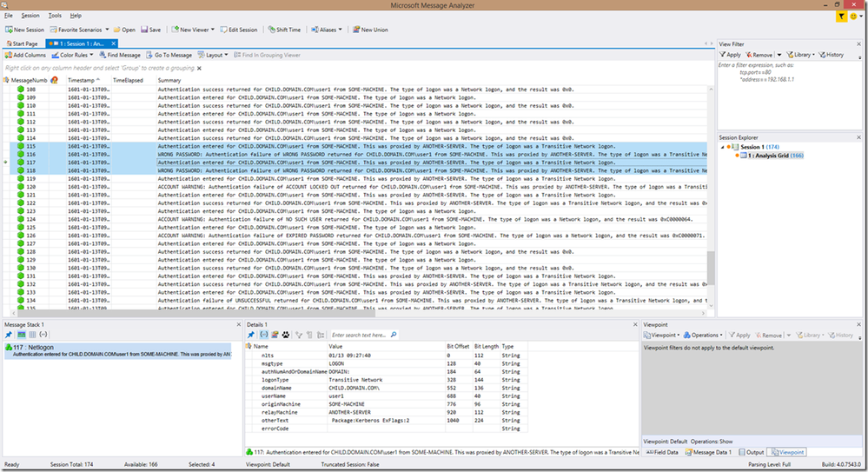This screenshot has width=868, height=472.
Task: Open the File menu
Action: point(9,16)
